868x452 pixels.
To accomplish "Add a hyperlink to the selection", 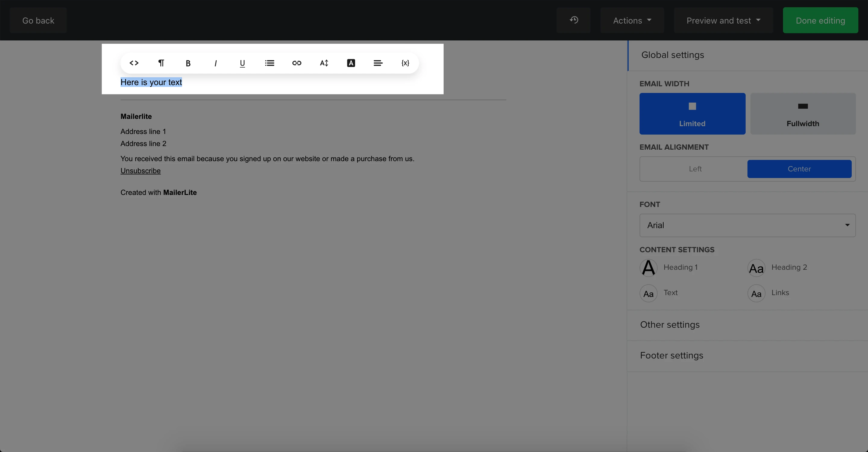I will 297,63.
